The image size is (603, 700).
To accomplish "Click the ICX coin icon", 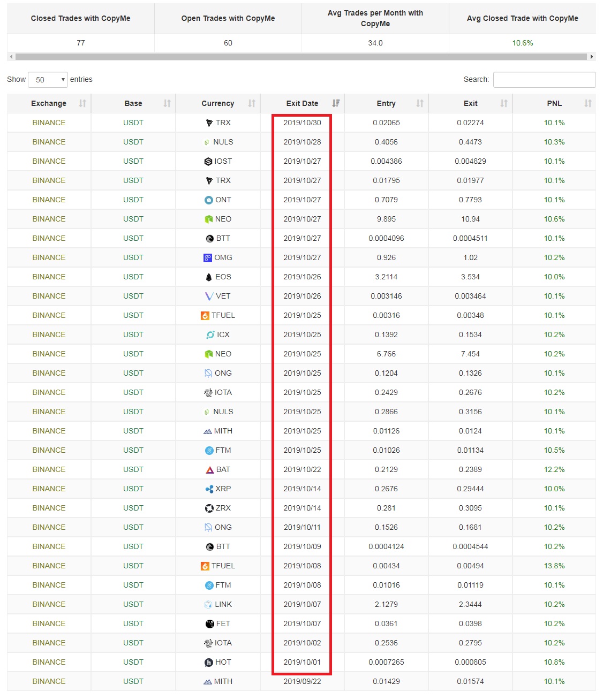I will click(210, 335).
